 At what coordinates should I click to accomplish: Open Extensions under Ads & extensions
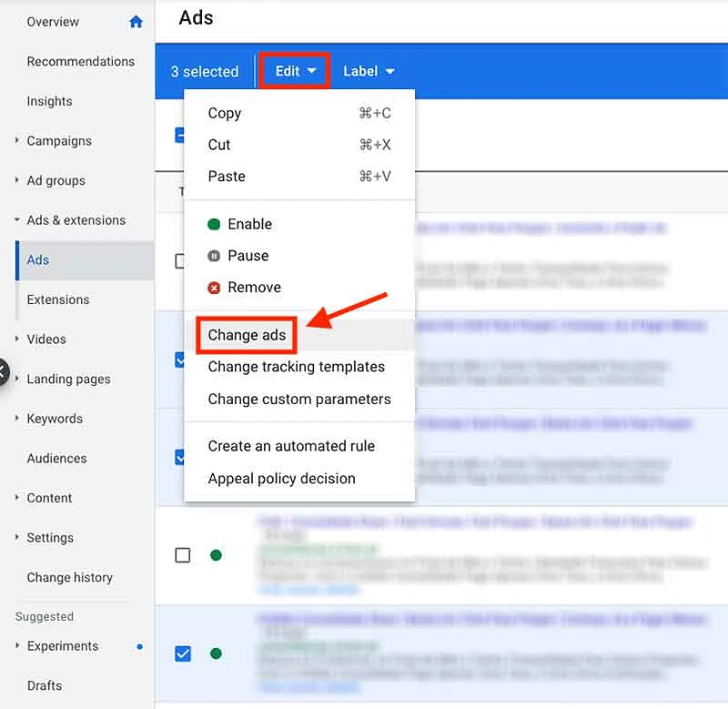[58, 299]
